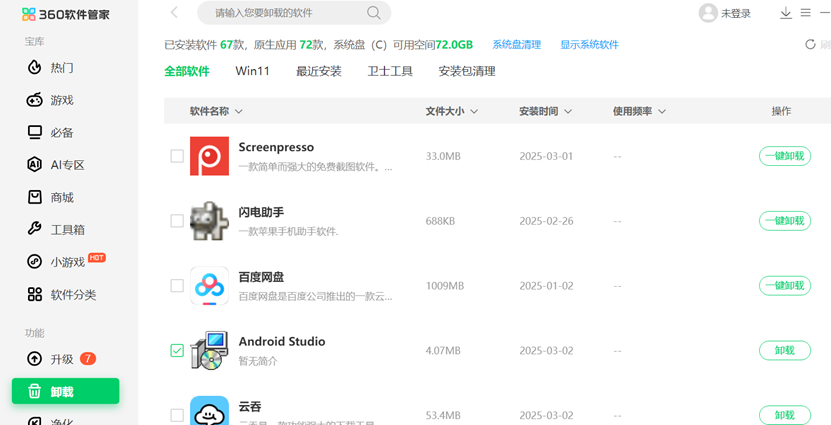Image resolution: width=831 pixels, height=425 pixels.
Task: Click the Android Studio app icon
Action: click(209, 350)
